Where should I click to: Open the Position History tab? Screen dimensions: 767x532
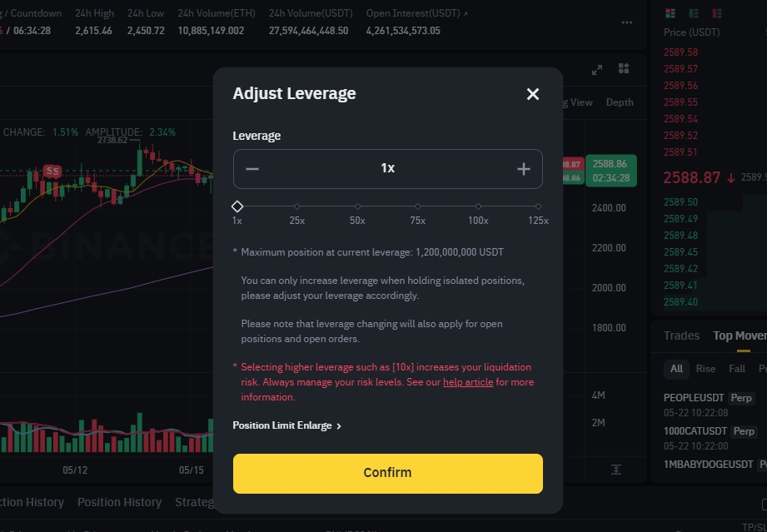click(119, 502)
